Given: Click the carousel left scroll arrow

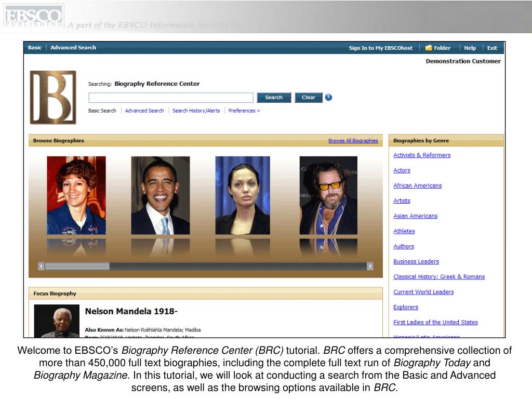Looking at the screenshot, I should pyautogui.click(x=41, y=267).
